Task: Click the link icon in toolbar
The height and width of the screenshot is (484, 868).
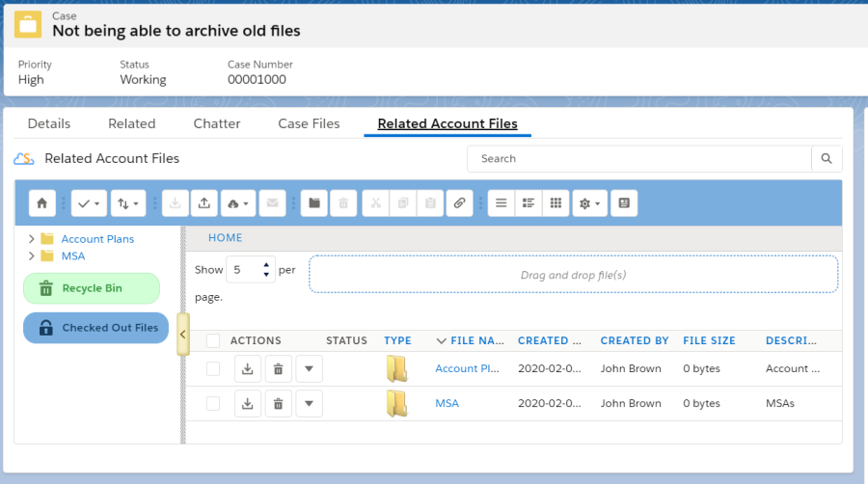Action: (460, 203)
